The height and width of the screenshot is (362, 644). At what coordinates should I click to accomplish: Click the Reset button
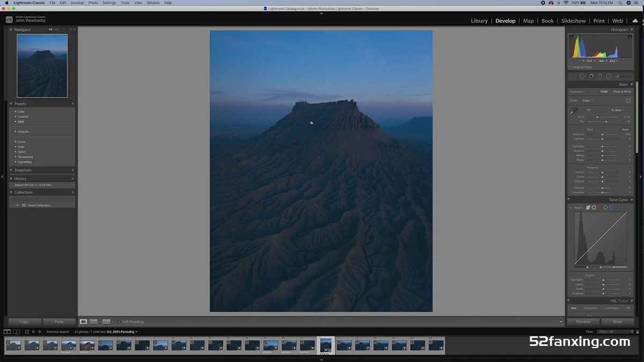(618, 322)
